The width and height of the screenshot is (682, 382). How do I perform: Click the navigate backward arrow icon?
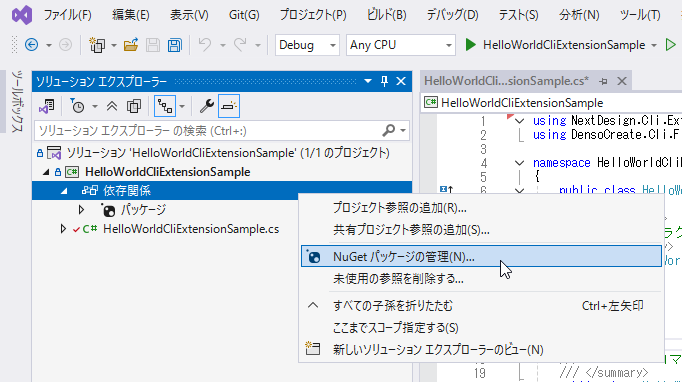(x=31, y=45)
